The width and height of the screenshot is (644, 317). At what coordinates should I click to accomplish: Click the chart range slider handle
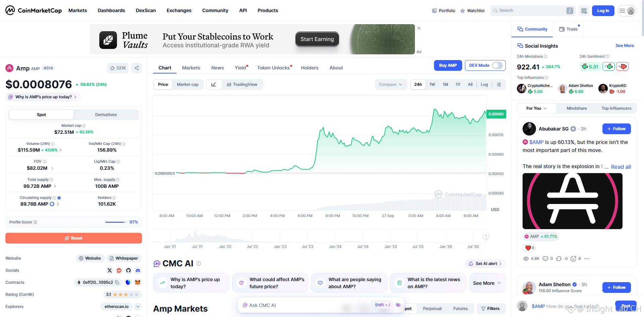[486, 235]
